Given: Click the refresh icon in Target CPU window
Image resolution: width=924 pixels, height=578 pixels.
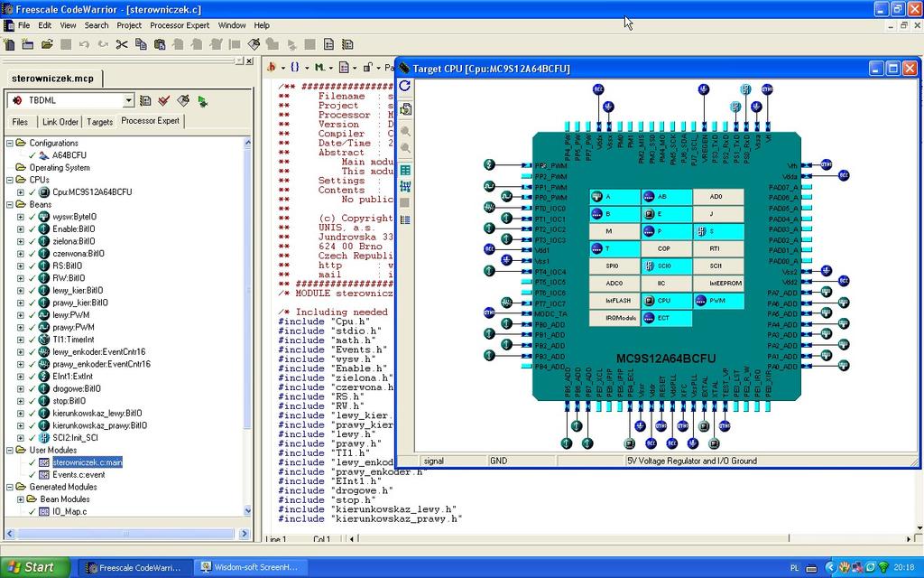Looking at the screenshot, I should [x=405, y=86].
